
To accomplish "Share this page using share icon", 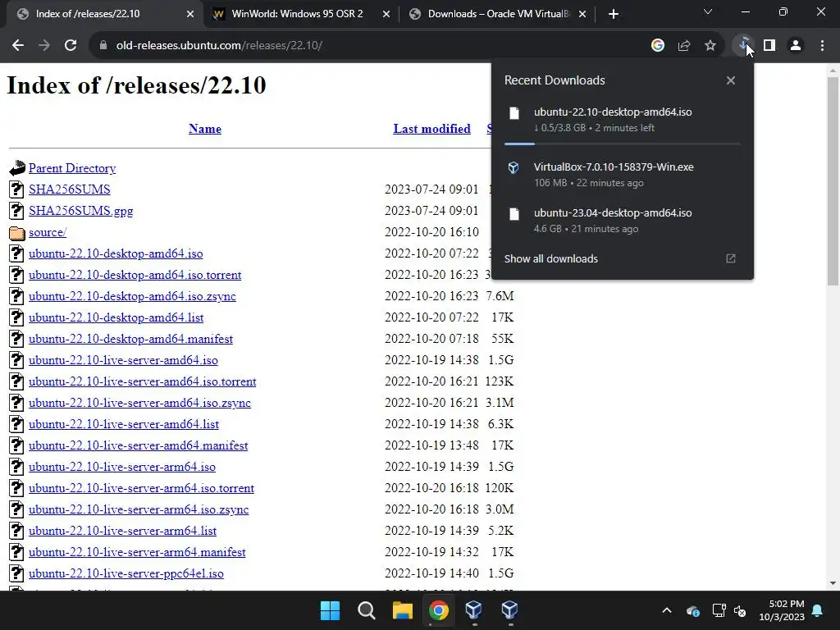I will 683,46.
